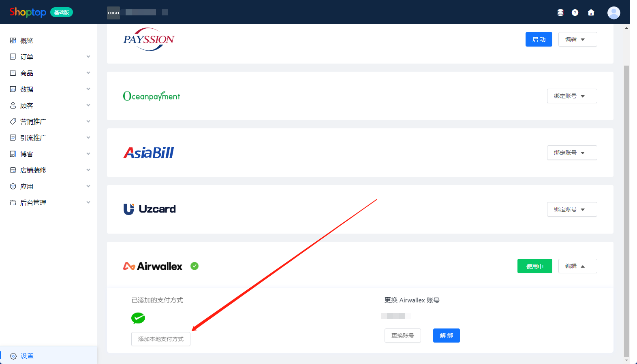
Task: Click the 订单 orders icon in sidebar
Action: pyautogui.click(x=13, y=57)
